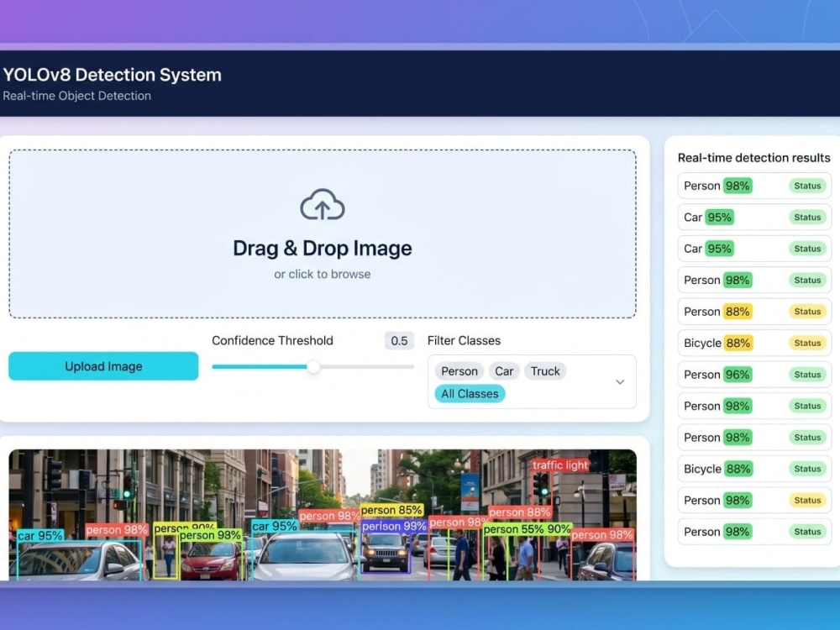Select the All Classes chip
This screenshot has height=630, width=840.
pyautogui.click(x=470, y=394)
